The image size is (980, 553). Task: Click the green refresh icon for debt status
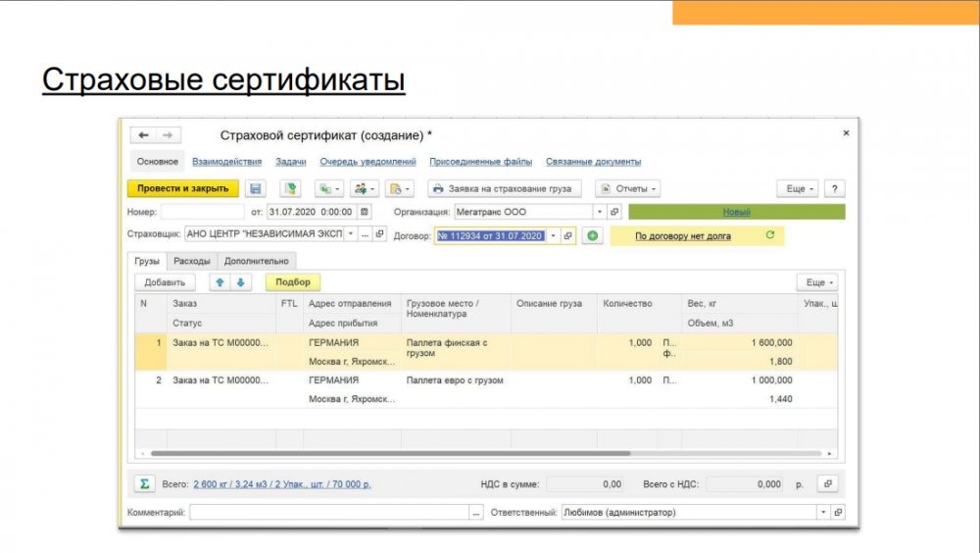click(x=769, y=235)
